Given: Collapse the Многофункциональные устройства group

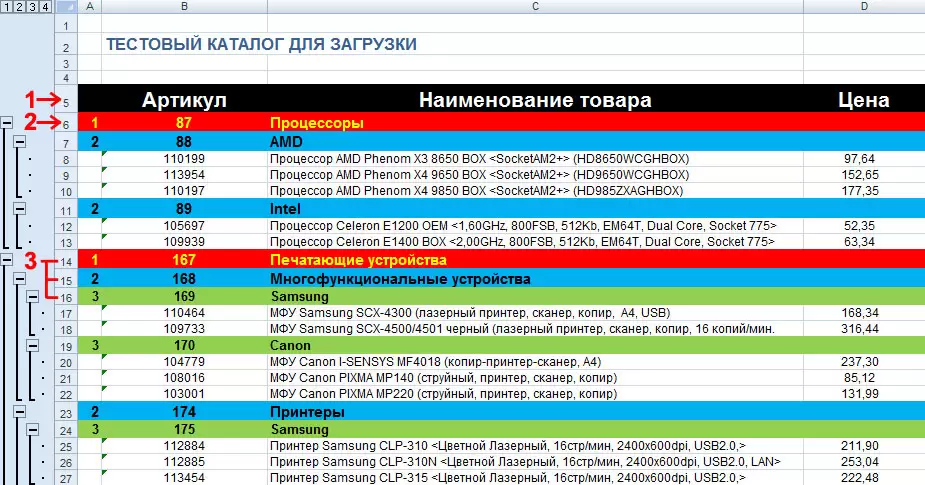Looking at the screenshot, I should [x=21, y=279].
